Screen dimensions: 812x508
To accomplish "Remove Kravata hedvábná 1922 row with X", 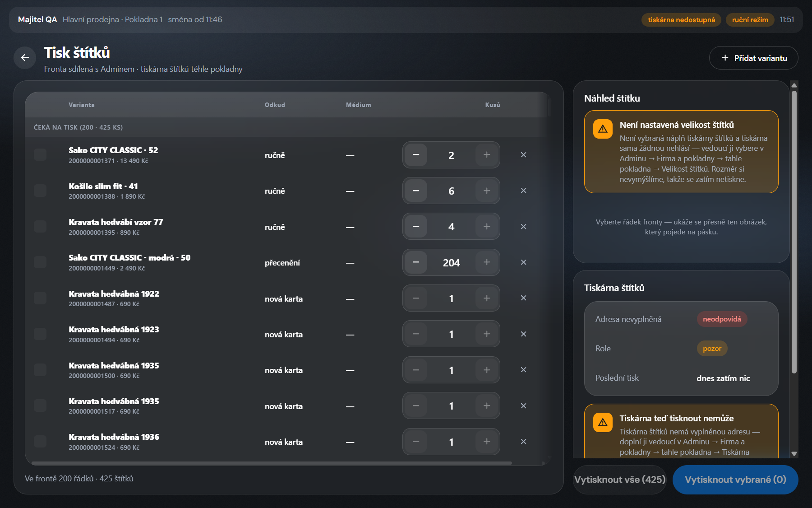I will pos(523,298).
